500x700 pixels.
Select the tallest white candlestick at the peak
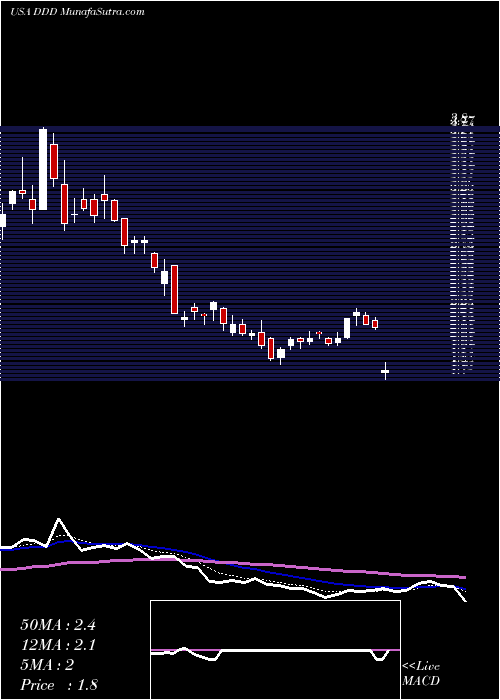[x=43, y=169]
